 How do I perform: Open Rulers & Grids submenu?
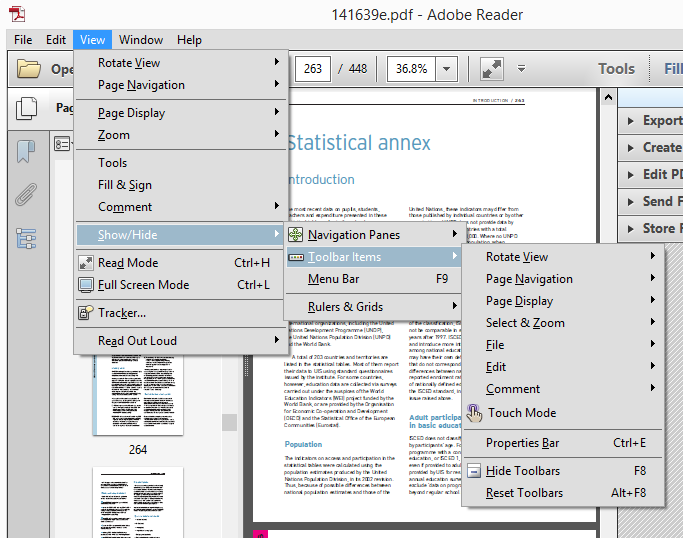[373, 307]
